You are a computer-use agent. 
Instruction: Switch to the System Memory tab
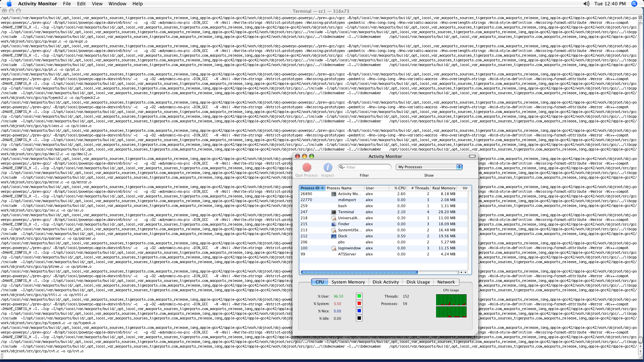348,282
